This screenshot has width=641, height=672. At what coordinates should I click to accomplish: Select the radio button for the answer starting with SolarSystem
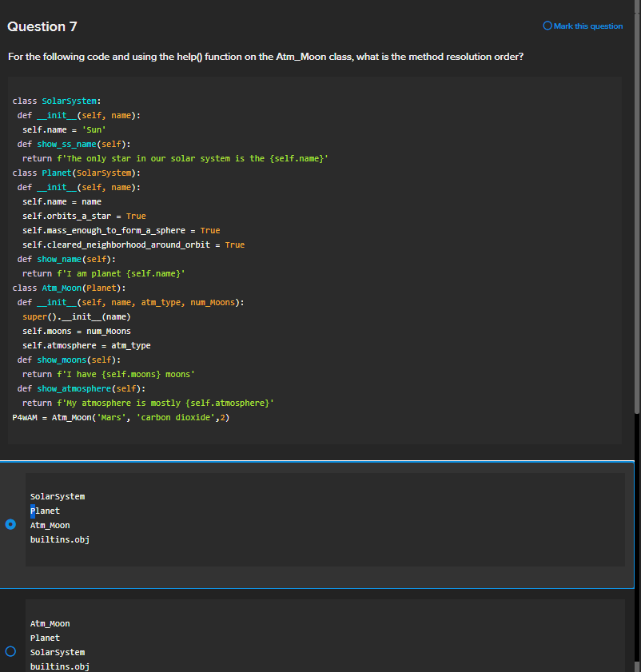click(x=10, y=525)
